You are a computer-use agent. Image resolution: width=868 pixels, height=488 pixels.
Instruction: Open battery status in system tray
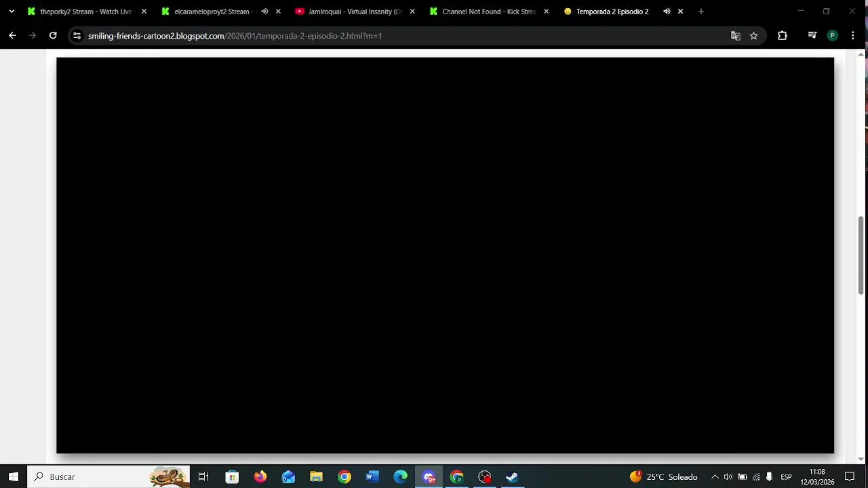point(742,476)
